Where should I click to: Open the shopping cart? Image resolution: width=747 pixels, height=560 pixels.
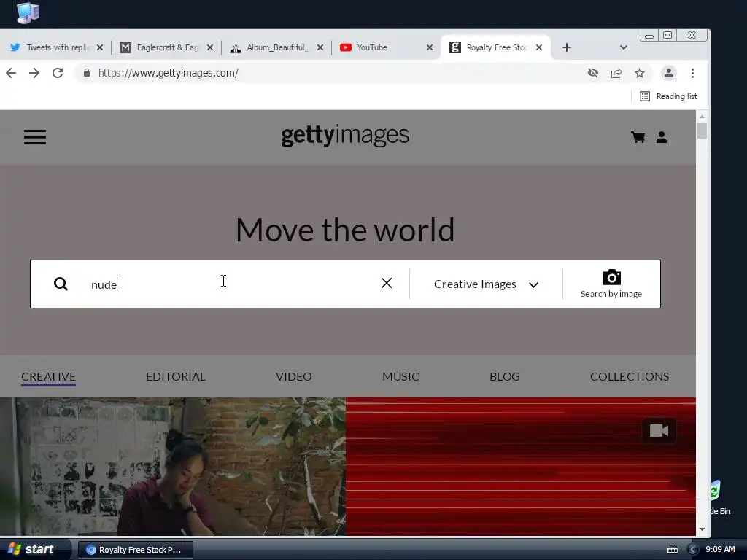point(638,137)
